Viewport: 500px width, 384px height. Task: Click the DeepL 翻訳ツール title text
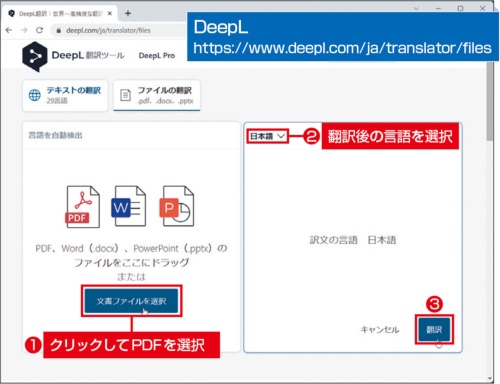(x=88, y=55)
